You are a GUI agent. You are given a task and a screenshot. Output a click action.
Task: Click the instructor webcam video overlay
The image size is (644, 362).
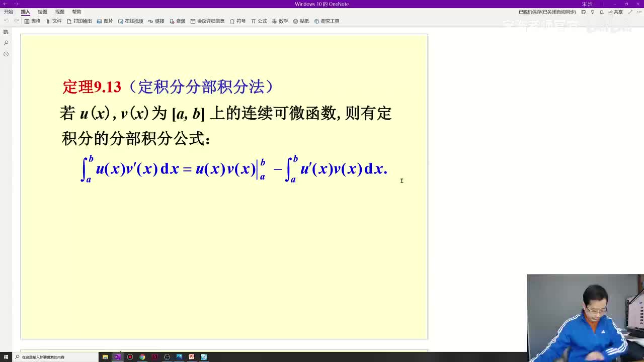585,318
